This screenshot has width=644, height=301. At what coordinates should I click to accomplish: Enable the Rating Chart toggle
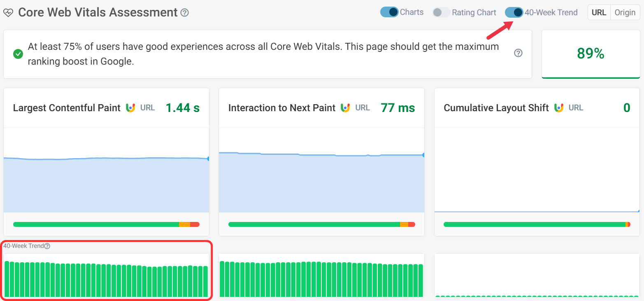441,12
